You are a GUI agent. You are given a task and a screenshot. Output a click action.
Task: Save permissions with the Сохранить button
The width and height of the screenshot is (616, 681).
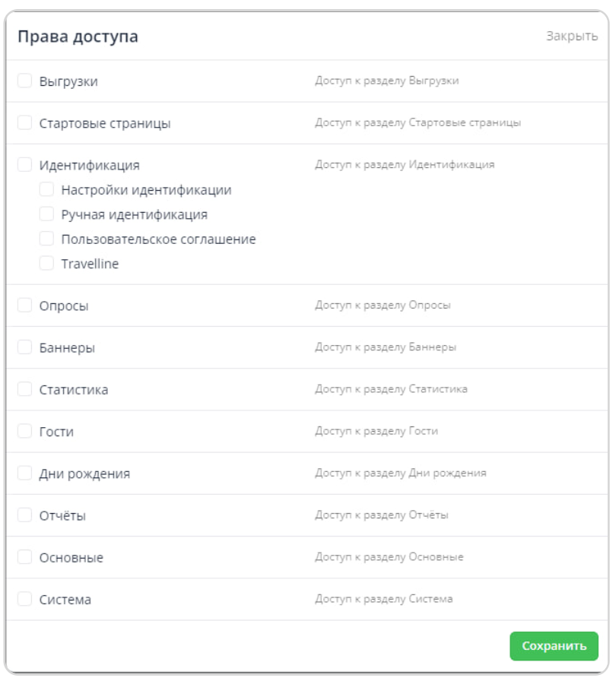[554, 646]
